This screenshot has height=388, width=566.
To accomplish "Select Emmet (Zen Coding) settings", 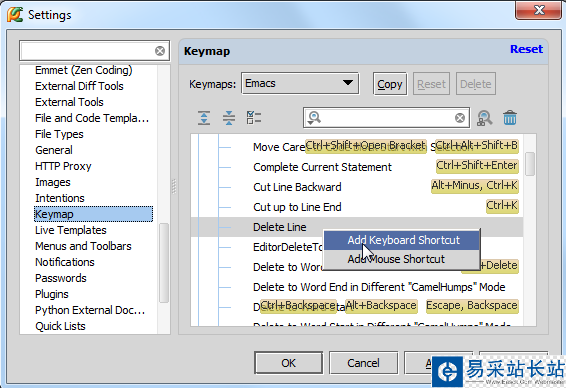I will click(84, 70).
